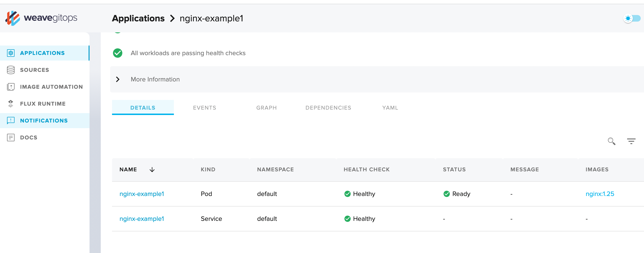Screen dimensions: 644x253
Task: Click the Flux Runtime icon
Action: (11, 103)
